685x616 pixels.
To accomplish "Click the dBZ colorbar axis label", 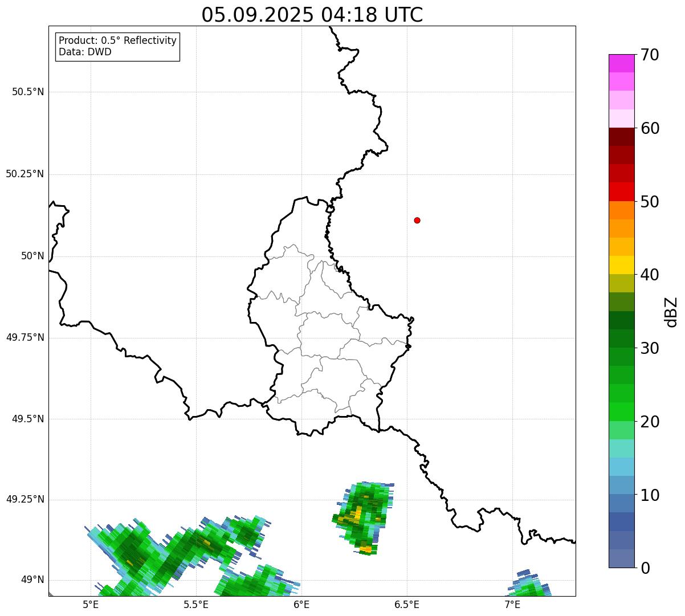I will [x=671, y=312].
